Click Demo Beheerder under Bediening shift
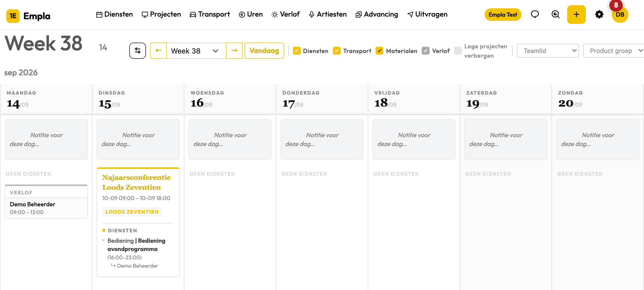The width and height of the screenshot is (644, 290). [137, 266]
